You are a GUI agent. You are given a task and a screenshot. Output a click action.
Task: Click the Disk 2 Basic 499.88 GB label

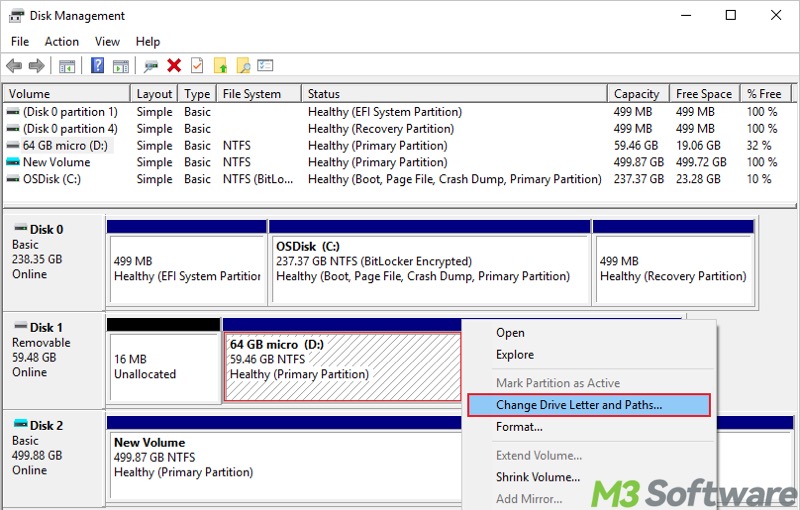coord(54,458)
